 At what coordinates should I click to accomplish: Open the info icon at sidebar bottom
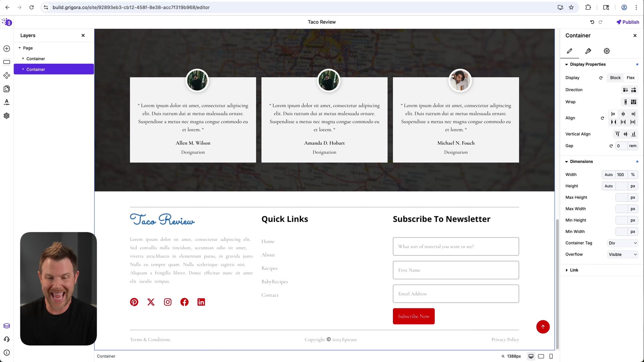pos(7,353)
